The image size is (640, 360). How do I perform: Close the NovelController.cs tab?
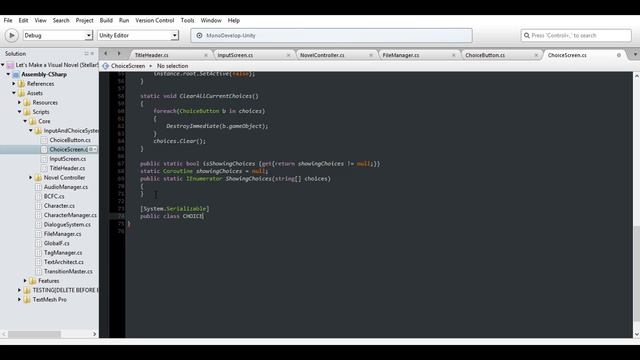tap(371, 55)
